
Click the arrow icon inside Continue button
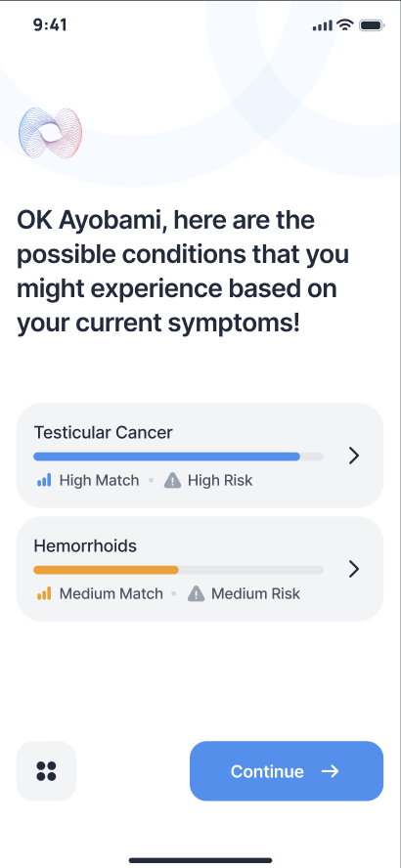coord(331,771)
